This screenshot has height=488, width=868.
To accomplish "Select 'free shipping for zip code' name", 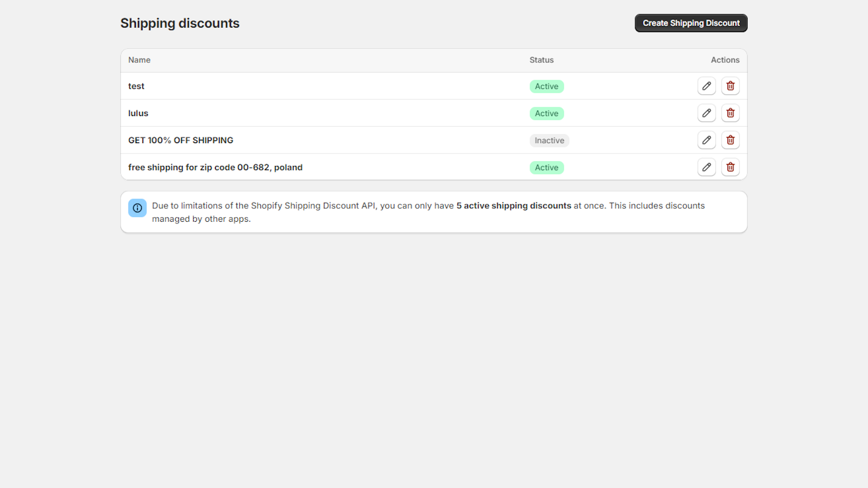I will [x=215, y=168].
